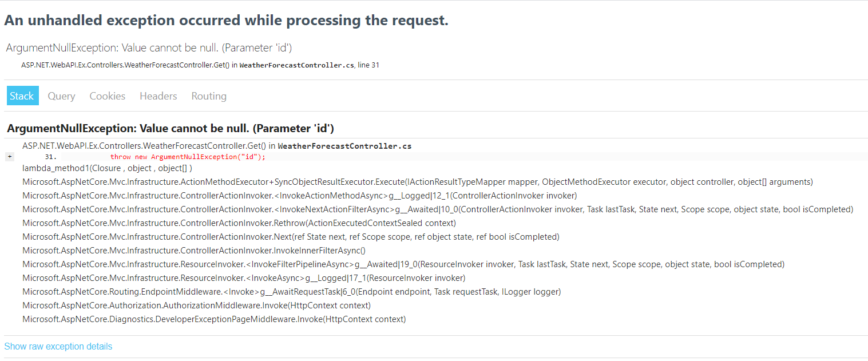View the Headers tab
Viewport: 868px width, 361px height.
tap(158, 96)
